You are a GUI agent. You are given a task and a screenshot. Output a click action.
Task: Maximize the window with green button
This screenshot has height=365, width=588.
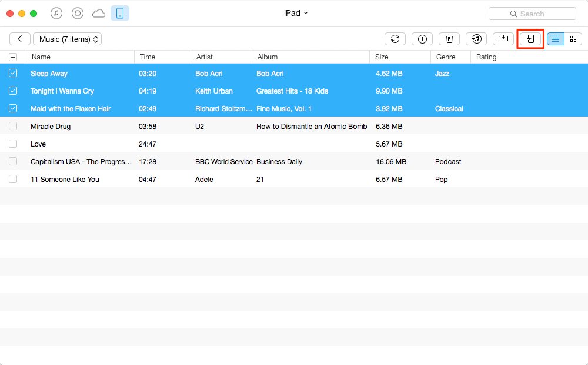(34, 14)
